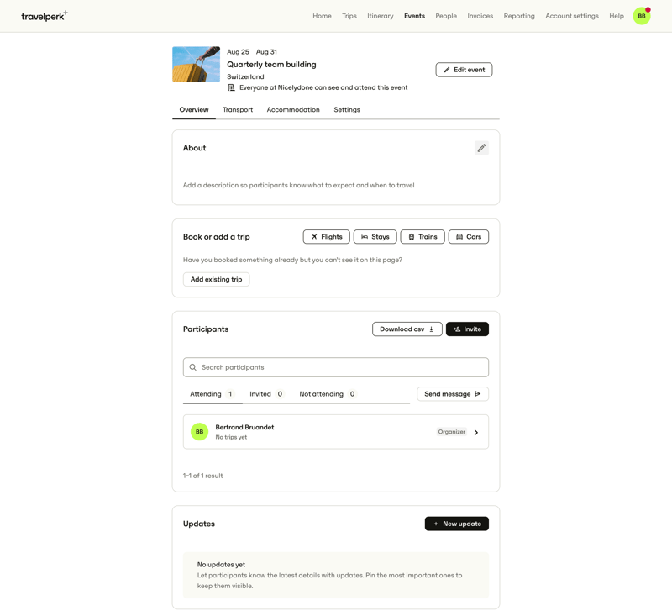Click the Add existing trip button
The image size is (672, 616).
216,279
